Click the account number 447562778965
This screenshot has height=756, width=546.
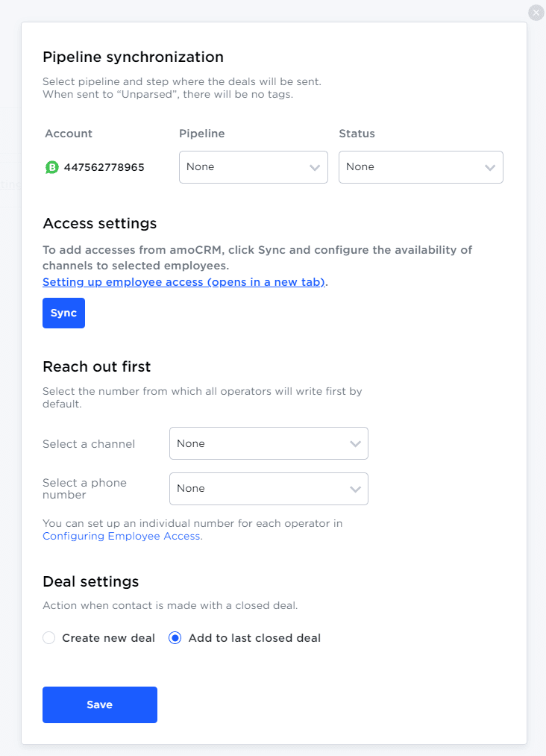pyautogui.click(x=104, y=167)
